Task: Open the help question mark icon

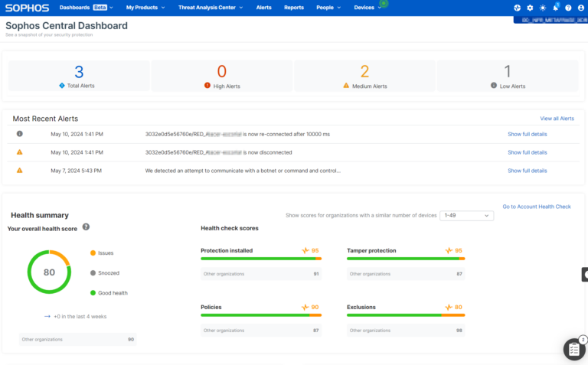Action: click(568, 8)
